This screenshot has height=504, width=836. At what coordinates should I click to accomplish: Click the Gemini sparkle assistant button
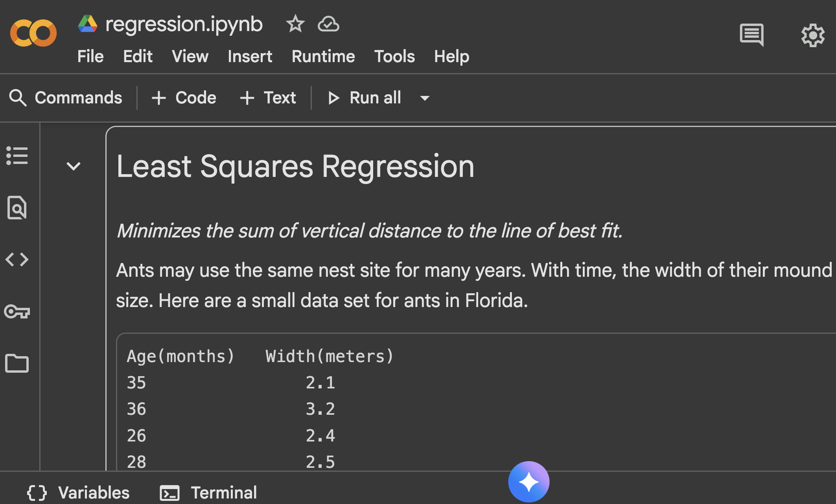528,482
